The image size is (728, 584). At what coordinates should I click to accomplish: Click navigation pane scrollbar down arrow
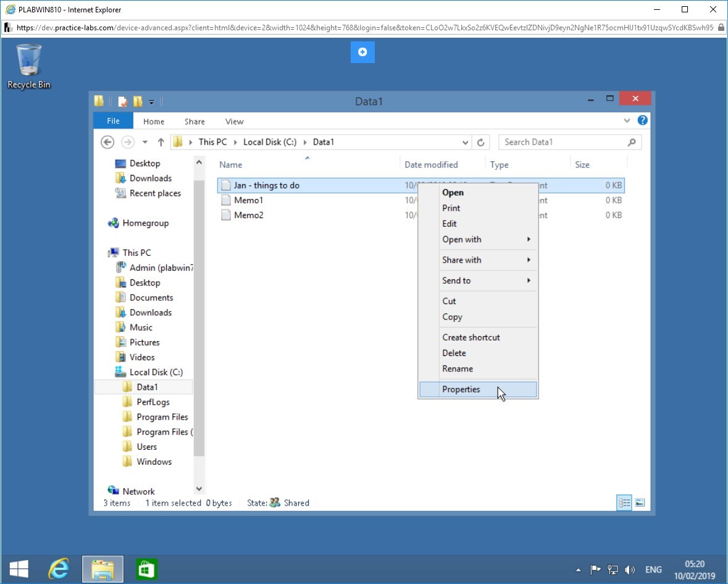pyautogui.click(x=199, y=489)
